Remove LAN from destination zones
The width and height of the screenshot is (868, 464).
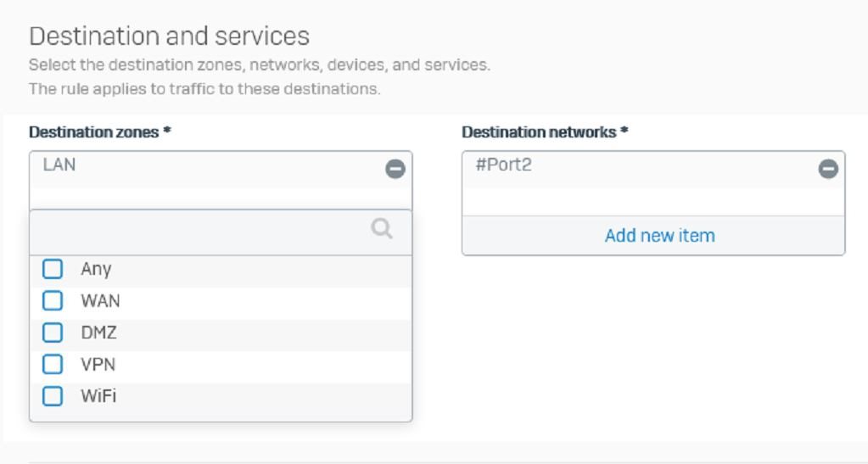click(395, 169)
